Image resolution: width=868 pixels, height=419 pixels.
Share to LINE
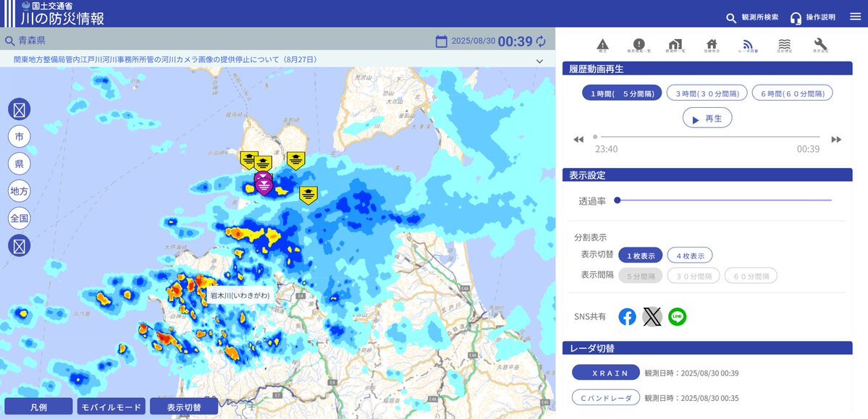(x=678, y=317)
